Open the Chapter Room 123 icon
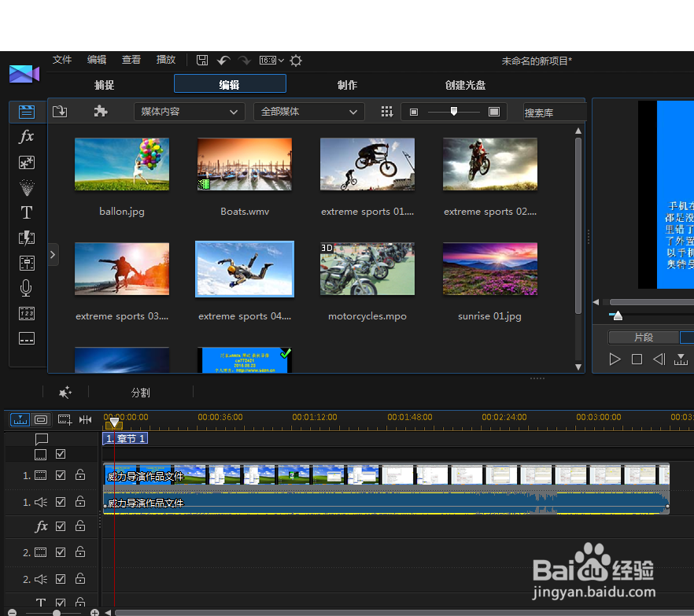694x616 pixels. click(x=27, y=314)
